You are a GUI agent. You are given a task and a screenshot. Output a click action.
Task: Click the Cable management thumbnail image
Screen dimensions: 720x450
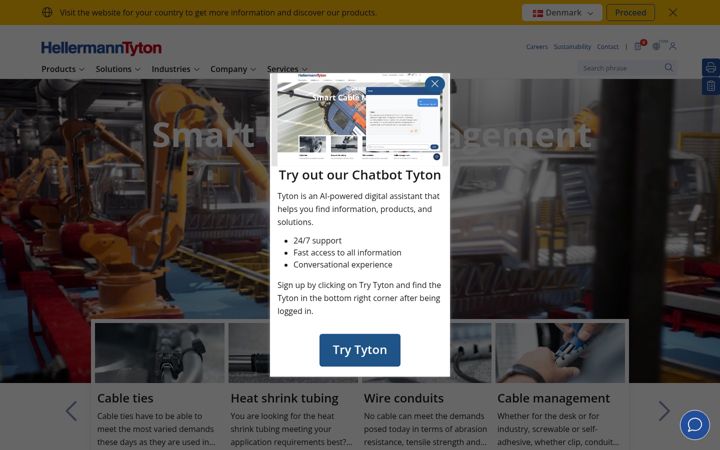[561, 353]
